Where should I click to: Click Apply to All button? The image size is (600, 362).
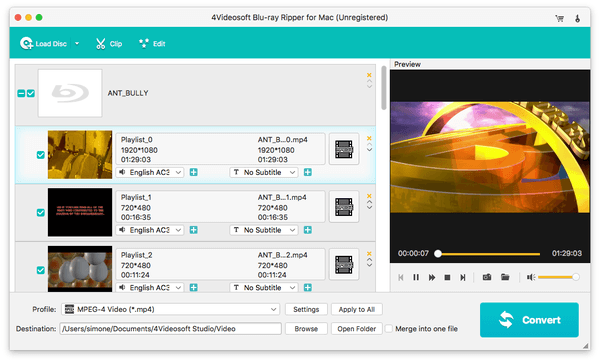pos(357,309)
